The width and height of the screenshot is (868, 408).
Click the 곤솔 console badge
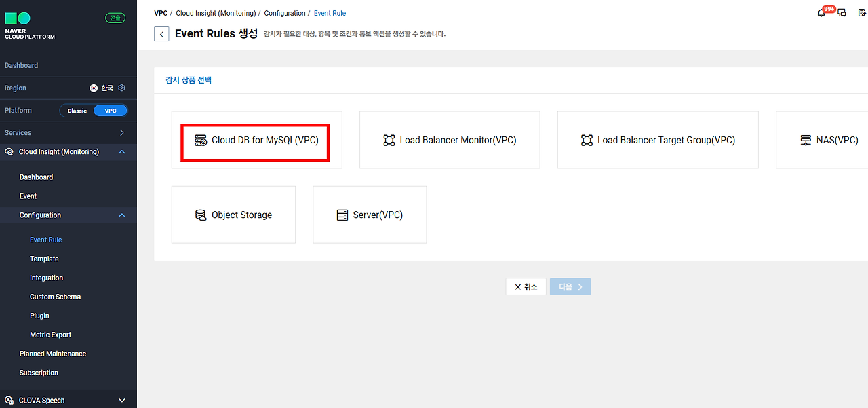point(115,18)
